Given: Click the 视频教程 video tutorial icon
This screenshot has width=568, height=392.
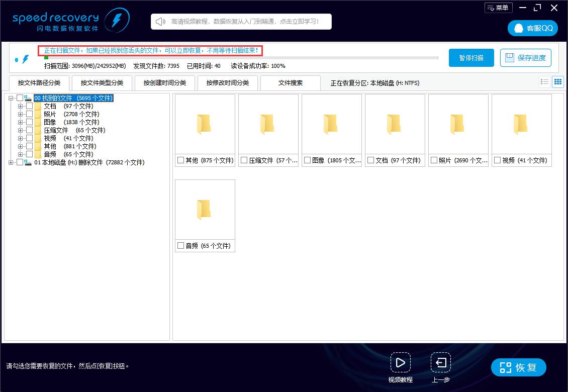Looking at the screenshot, I should coord(401,362).
